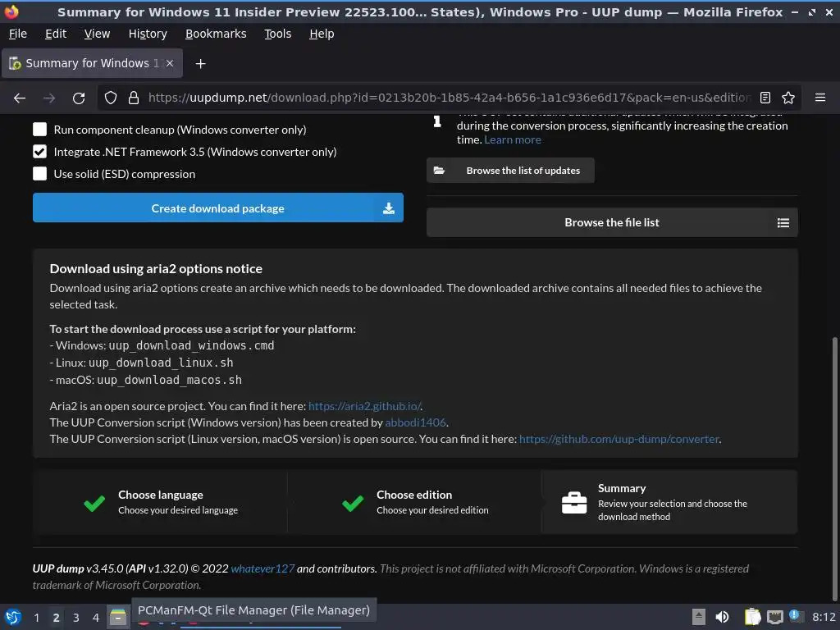840x630 pixels.
Task: Open the File menu
Action: click(x=18, y=34)
